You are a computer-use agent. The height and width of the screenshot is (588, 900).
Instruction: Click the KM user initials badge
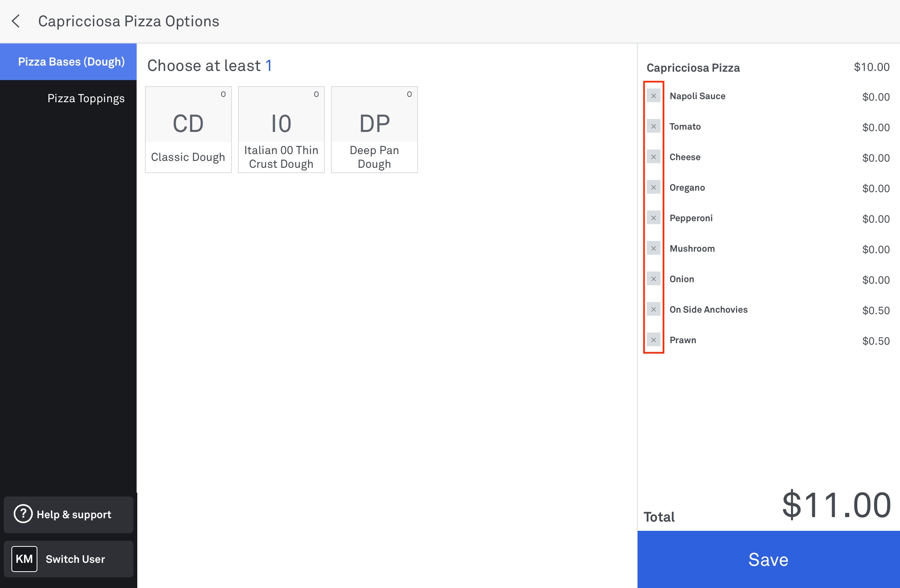24,559
